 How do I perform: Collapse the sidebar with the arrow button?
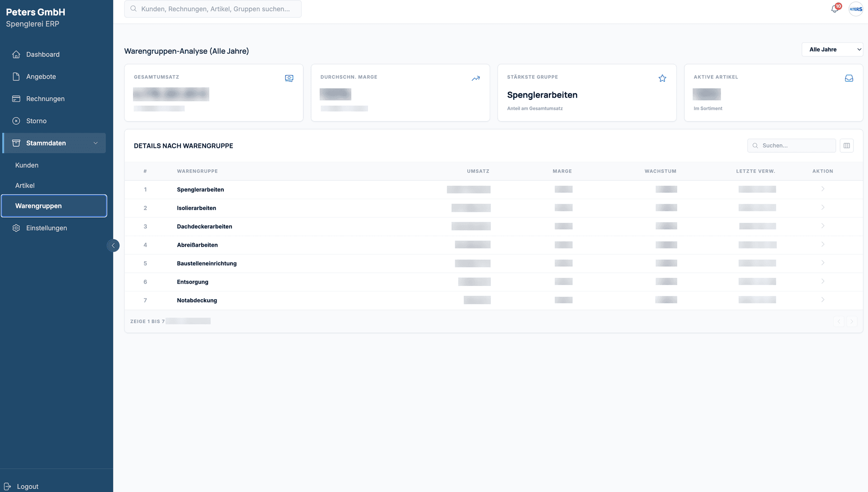(x=113, y=245)
